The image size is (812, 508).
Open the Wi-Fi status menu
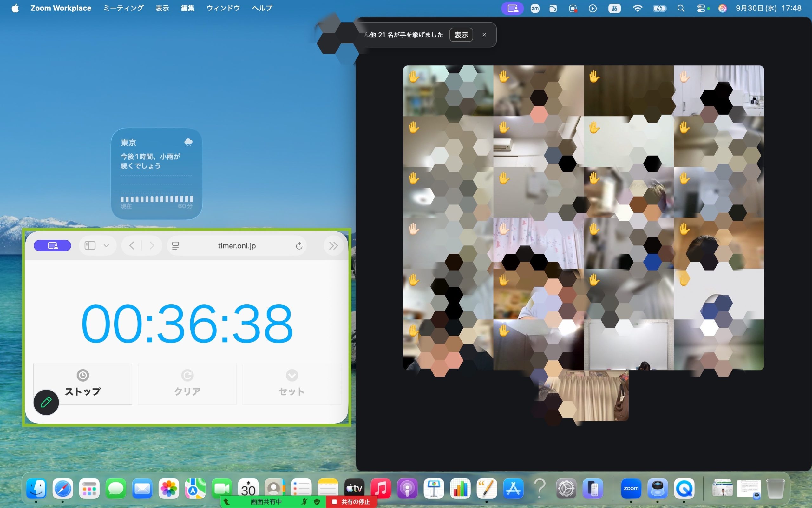(637, 8)
